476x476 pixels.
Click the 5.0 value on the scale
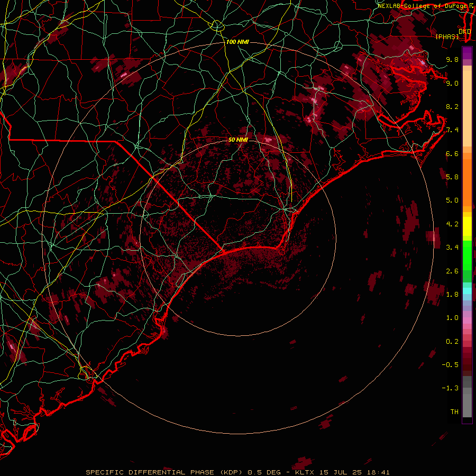click(452, 200)
